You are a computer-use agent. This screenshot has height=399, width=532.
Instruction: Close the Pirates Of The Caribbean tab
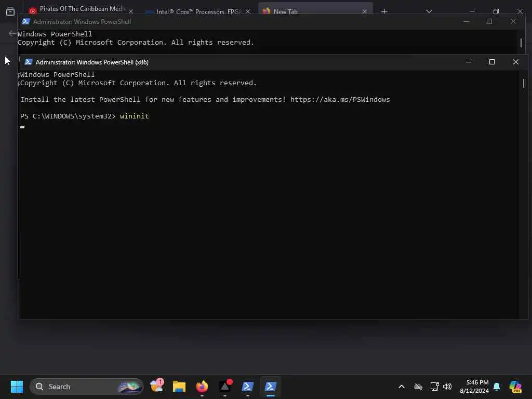[130, 11]
